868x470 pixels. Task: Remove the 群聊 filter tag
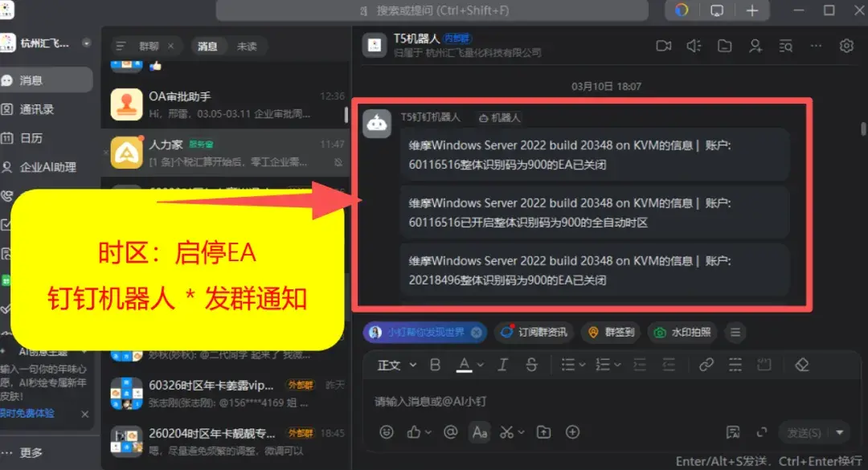click(x=170, y=46)
